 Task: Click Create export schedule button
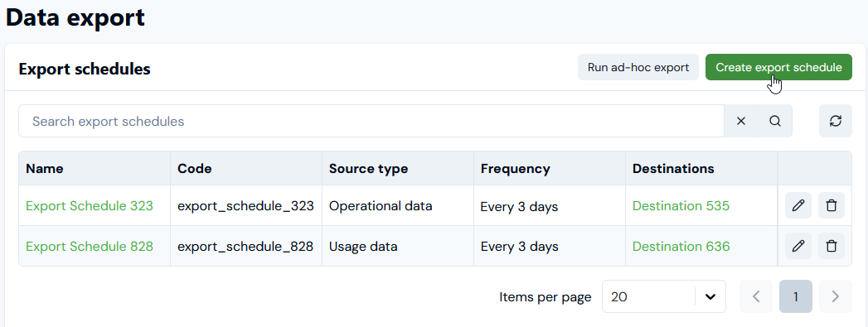(778, 67)
